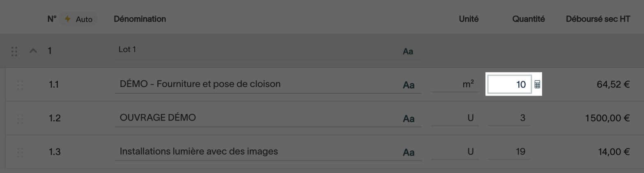The height and width of the screenshot is (173, 644).
Task: Open the m² unit field on row 1.1
Action: pyautogui.click(x=455, y=84)
